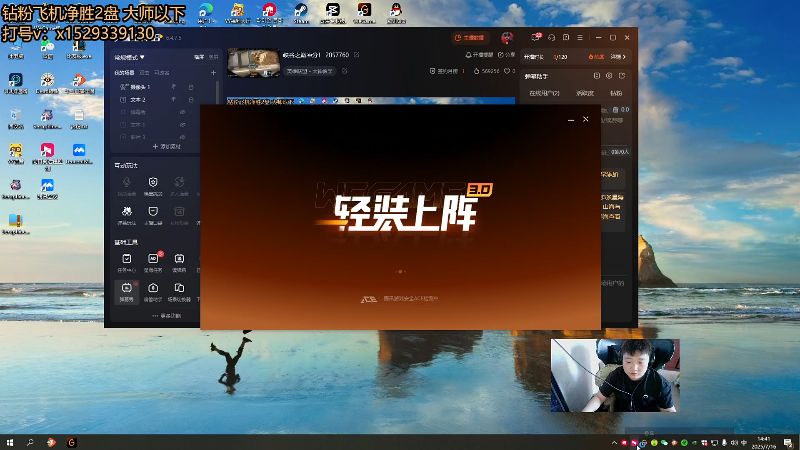The height and width of the screenshot is (450, 800).
Task: Click the stream preview cover thumbnail
Action: click(254, 63)
